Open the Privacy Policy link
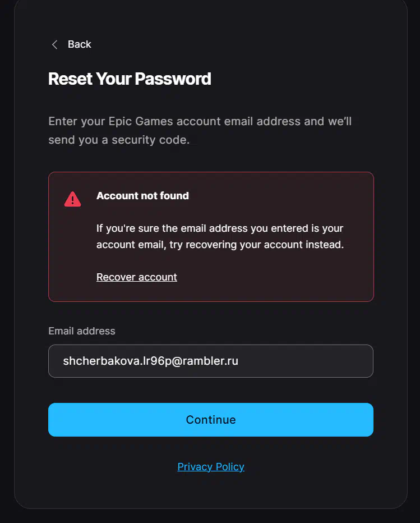This screenshot has width=420, height=523. click(211, 467)
